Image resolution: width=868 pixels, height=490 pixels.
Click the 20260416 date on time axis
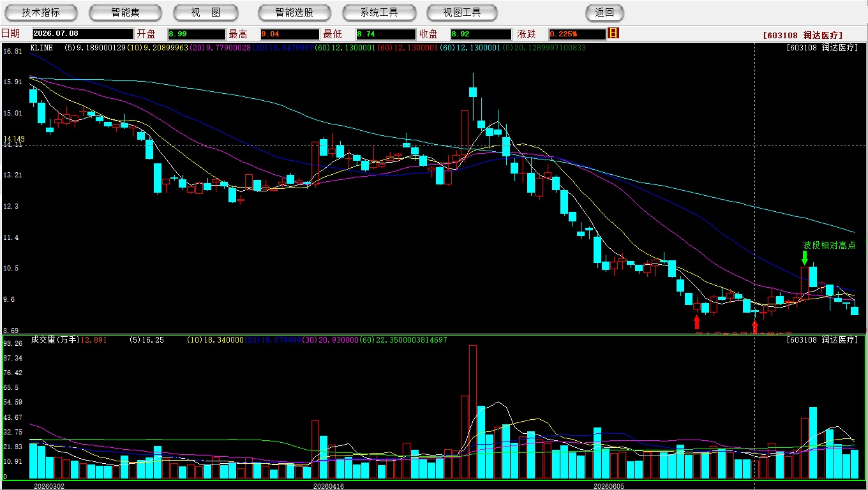point(328,486)
